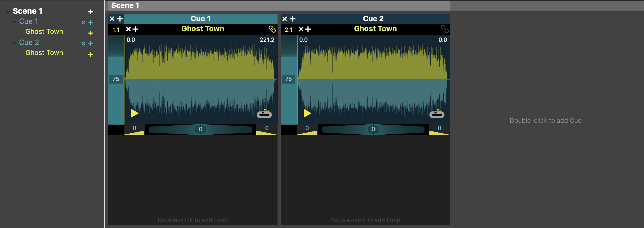Click the plus on track 2.1
This screenshot has height=228, width=644.
pos(308,29)
